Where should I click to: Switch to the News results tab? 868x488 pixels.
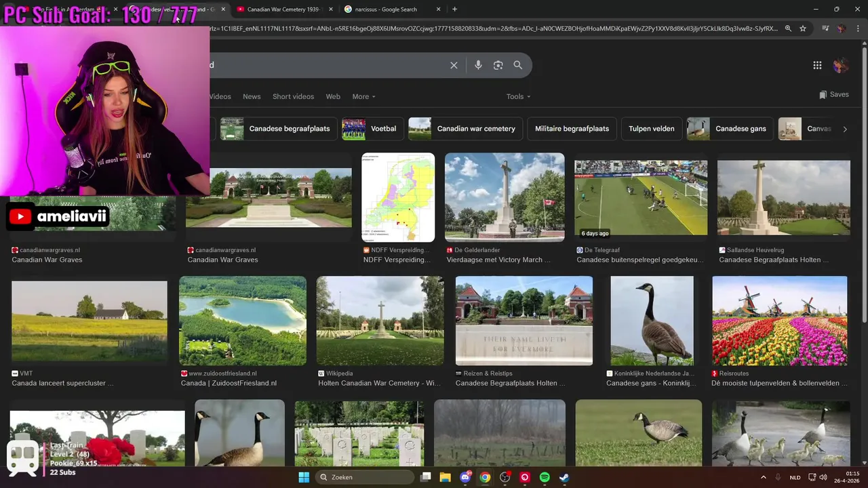[252, 96]
